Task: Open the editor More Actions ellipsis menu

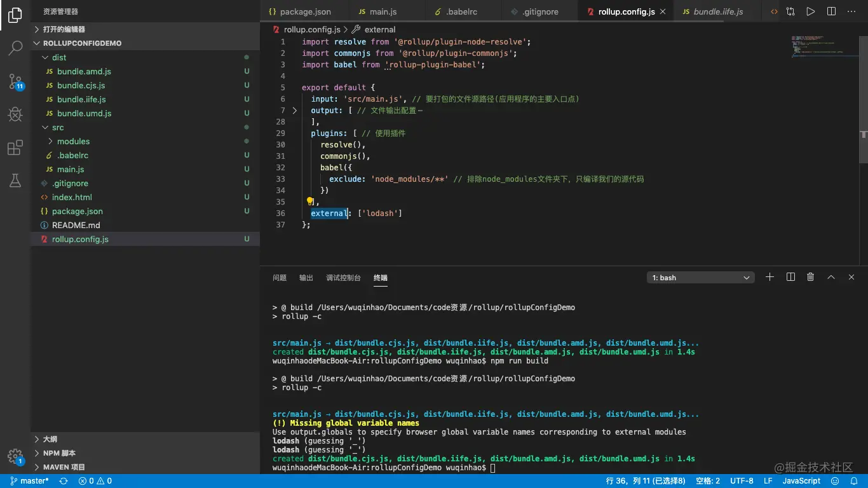Action: tap(852, 11)
